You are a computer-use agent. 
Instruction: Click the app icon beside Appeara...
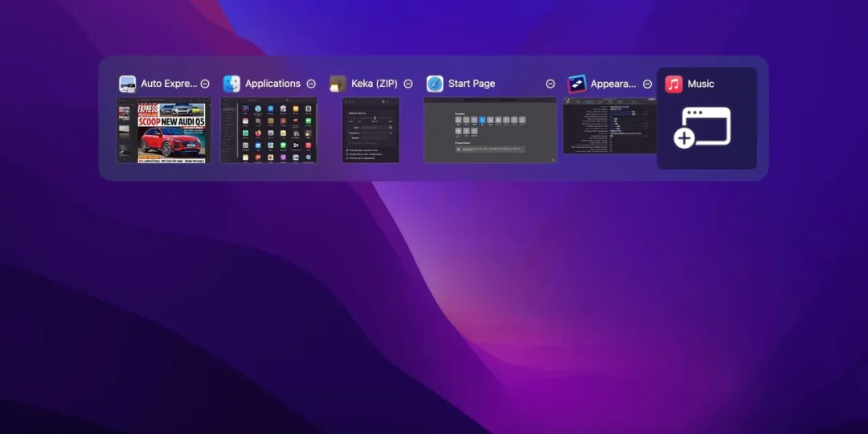click(577, 84)
